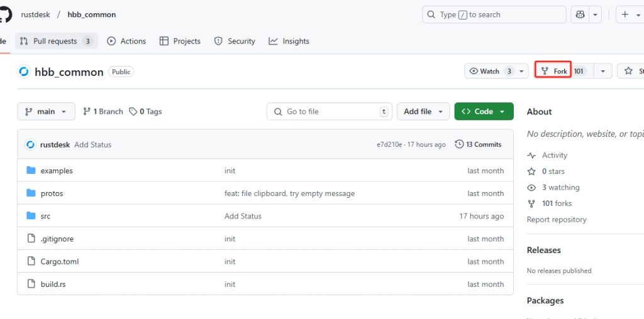The width and height of the screenshot is (644, 319).
Task: Open the Actions tab
Action: click(x=126, y=41)
